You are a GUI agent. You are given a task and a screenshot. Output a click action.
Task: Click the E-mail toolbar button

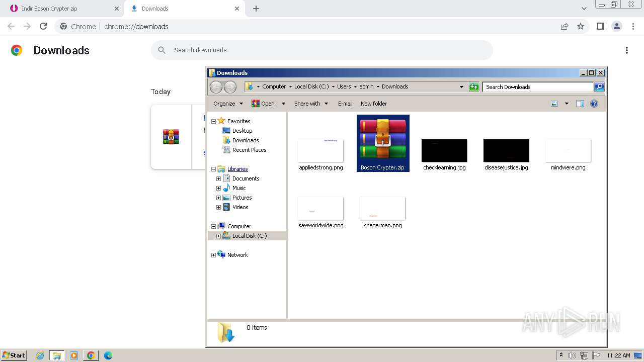[x=345, y=104]
